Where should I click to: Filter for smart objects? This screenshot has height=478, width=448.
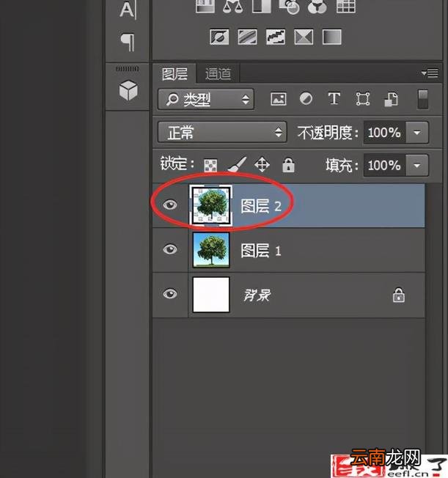[391, 100]
